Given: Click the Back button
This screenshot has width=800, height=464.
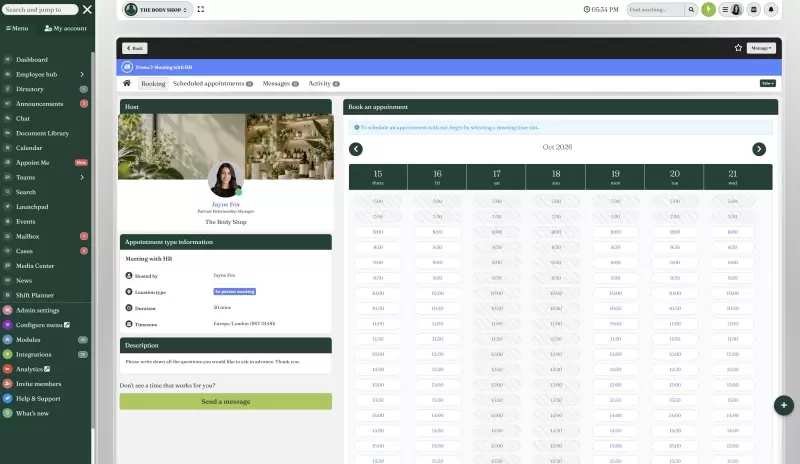Looking at the screenshot, I should pos(135,48).
